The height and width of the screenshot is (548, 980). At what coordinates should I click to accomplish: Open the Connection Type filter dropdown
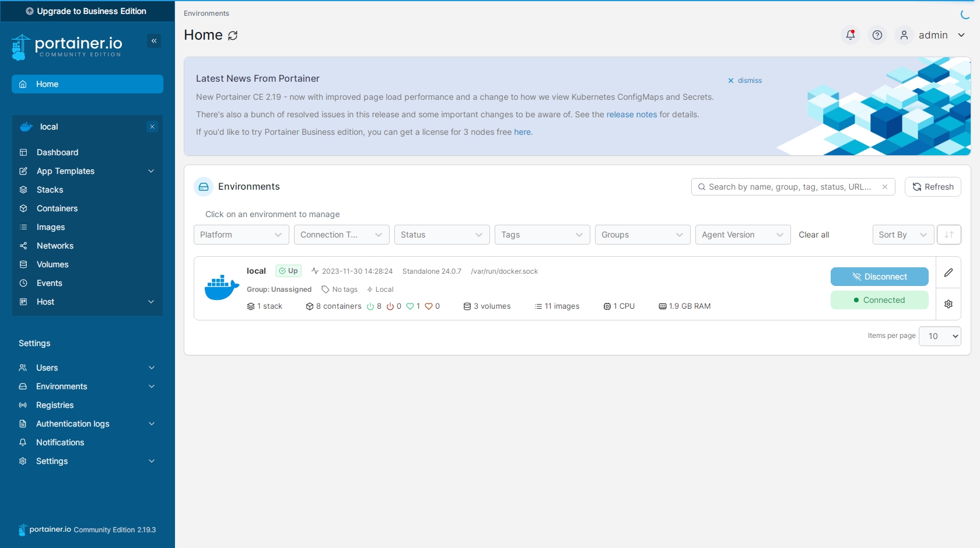(342, 235)
